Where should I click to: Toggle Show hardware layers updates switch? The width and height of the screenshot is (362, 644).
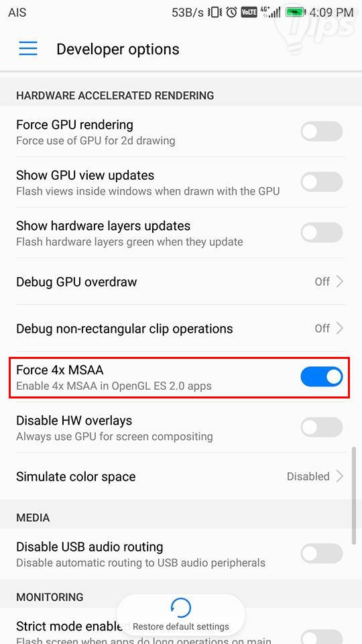(321, 233)
